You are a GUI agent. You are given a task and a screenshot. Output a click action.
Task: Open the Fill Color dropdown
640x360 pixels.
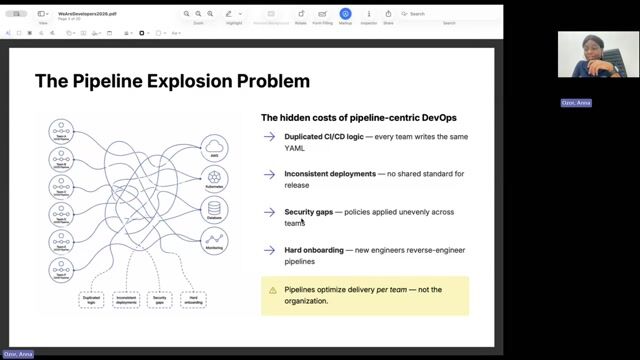click(x=160, y=33)
